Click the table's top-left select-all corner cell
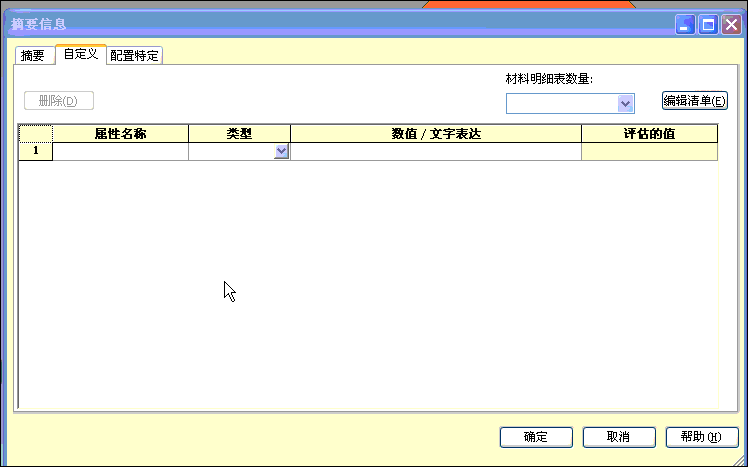 (35, 134)
